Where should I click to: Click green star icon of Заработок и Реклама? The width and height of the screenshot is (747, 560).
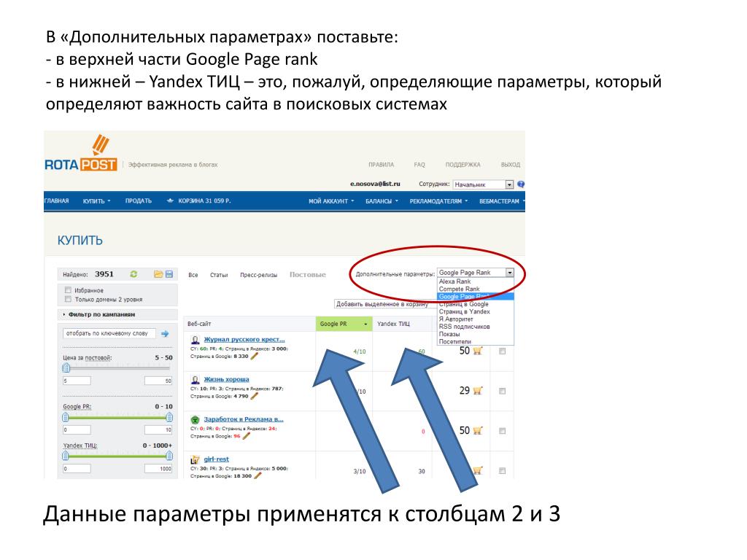(x=195, y=419)
